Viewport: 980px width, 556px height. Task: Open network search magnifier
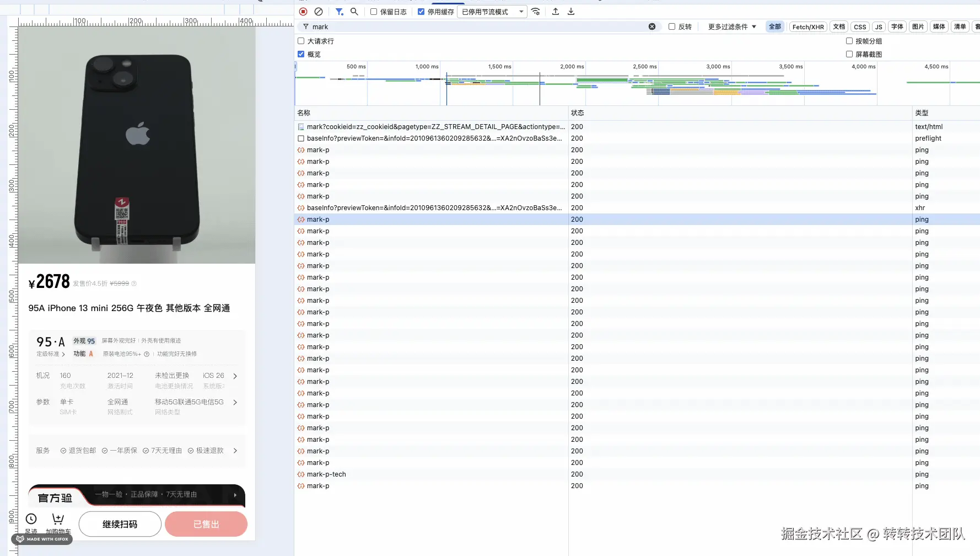(x=354, y=12)
